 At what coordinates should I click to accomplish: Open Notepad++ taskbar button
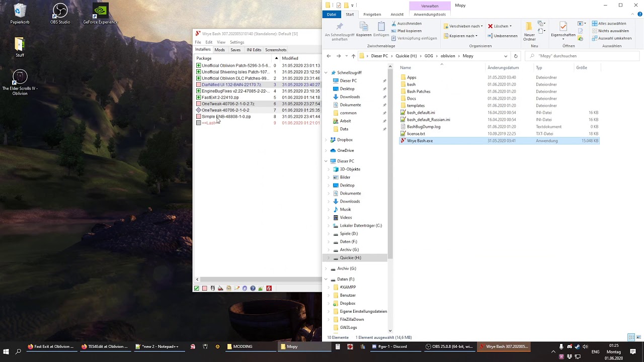pos(157,346)
